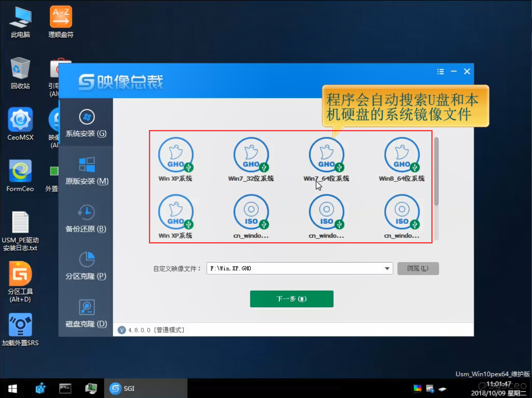Open the 系统安装 (G) sidebar section

click(x=86, y=123)
